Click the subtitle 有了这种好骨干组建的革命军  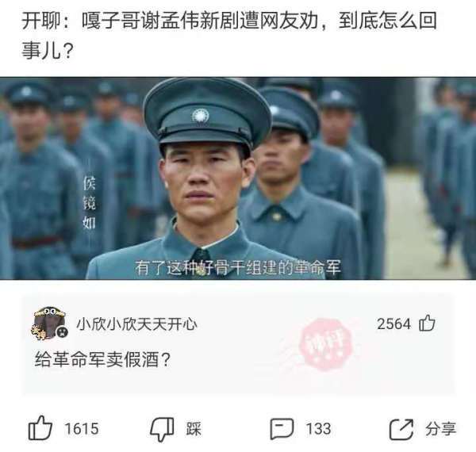(238, 267)
